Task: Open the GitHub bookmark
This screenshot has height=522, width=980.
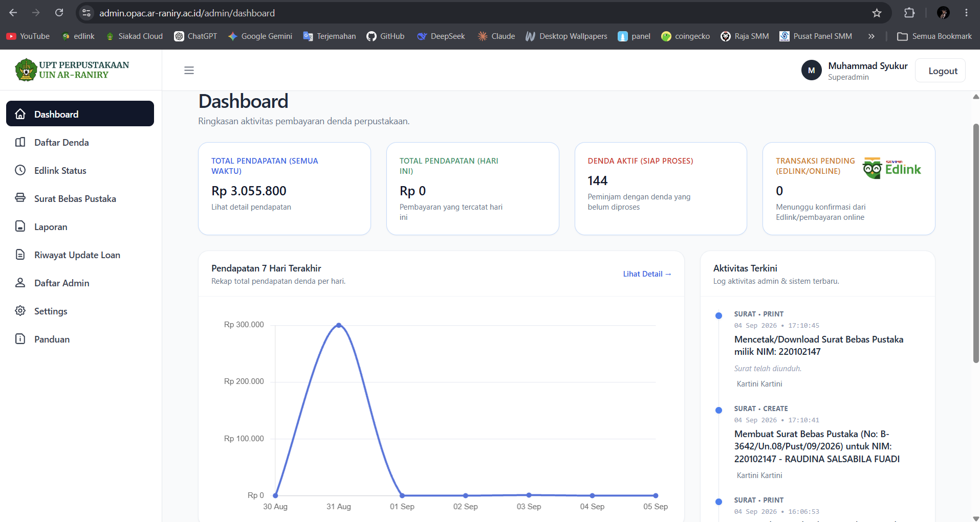Action: point(385,36)
